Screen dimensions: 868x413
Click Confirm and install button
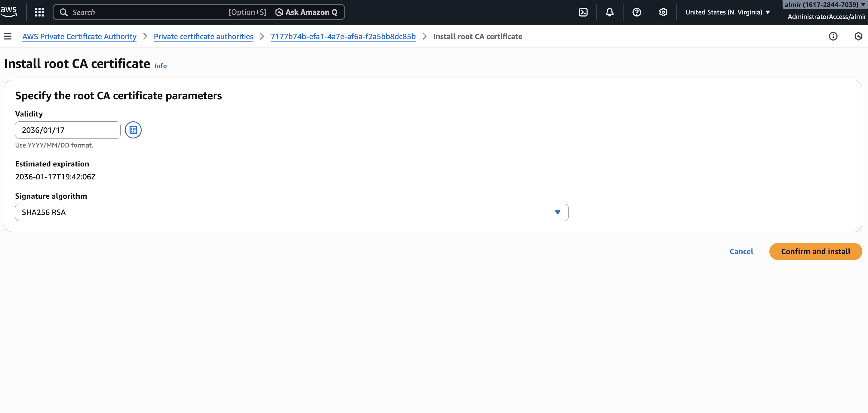(815, 251)
